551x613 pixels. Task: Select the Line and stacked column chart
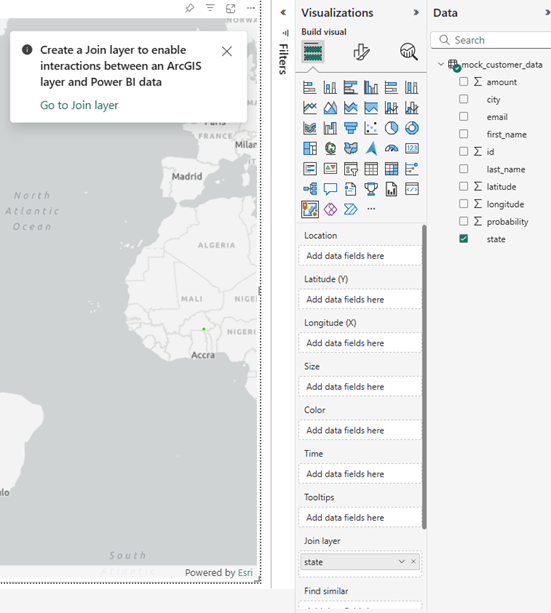point(391,108)
